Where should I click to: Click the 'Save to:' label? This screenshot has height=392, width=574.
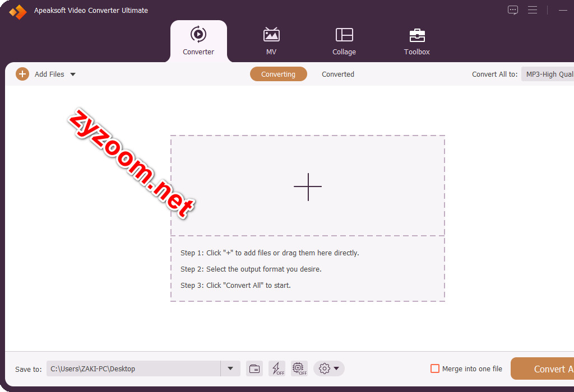(29, 370)
